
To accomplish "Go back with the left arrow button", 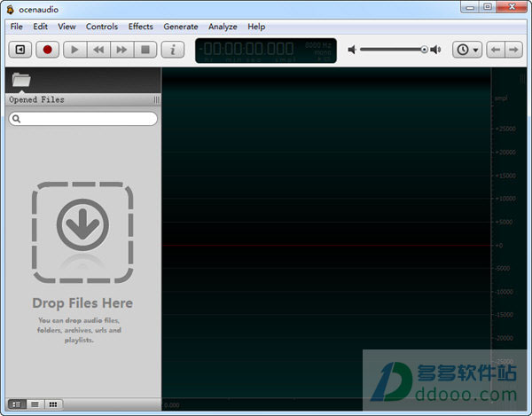I will (x=496, y=50).
